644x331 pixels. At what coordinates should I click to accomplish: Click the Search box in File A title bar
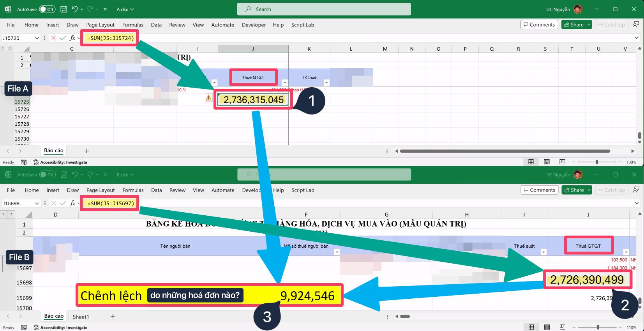[324, 9]
